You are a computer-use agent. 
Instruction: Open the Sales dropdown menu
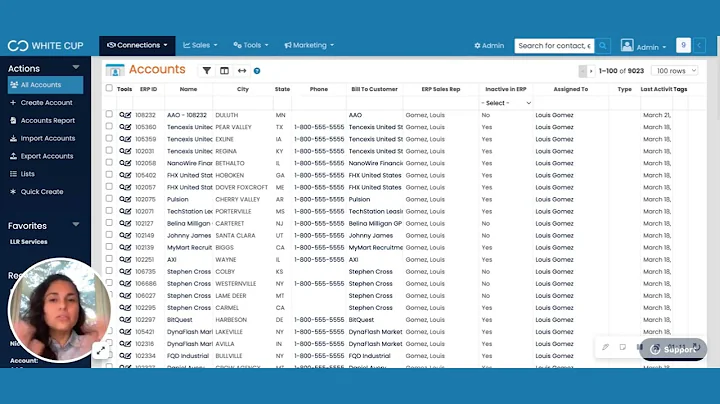coord(200,45)
